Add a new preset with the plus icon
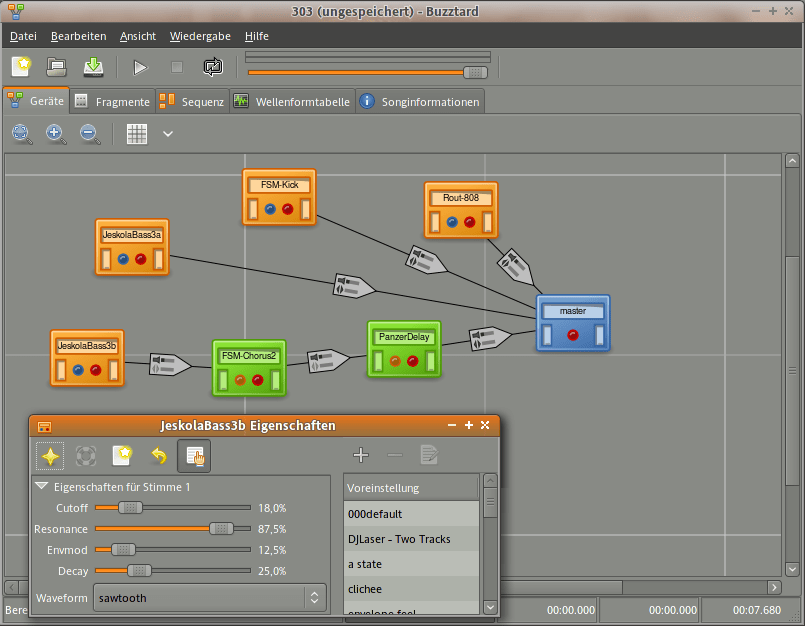This screenshot has height=626, width=805. click(x=361, y=454)
